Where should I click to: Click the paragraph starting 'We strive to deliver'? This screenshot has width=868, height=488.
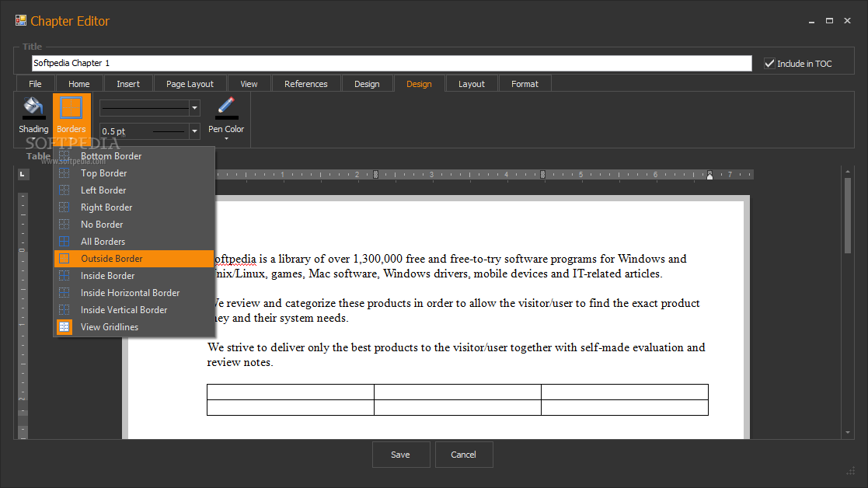tap(456, 354)
